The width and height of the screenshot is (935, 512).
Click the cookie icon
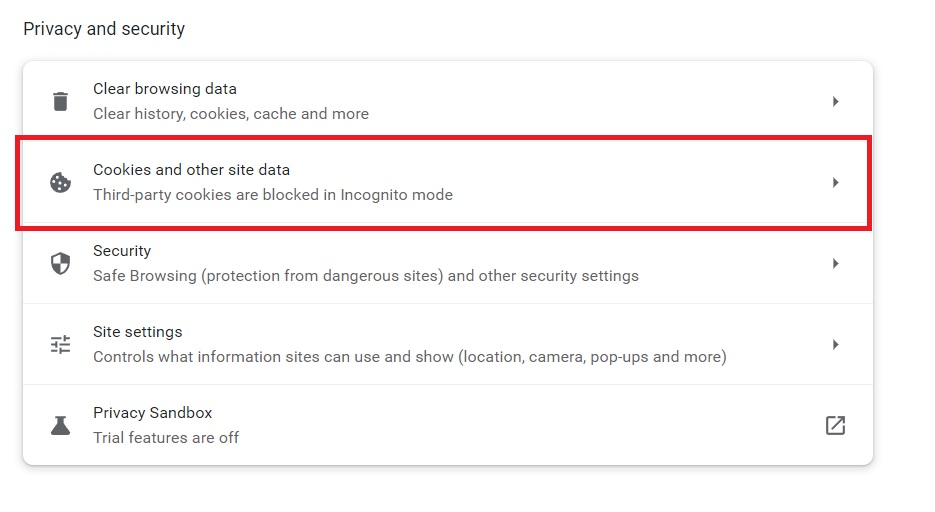tap(60, 182)
